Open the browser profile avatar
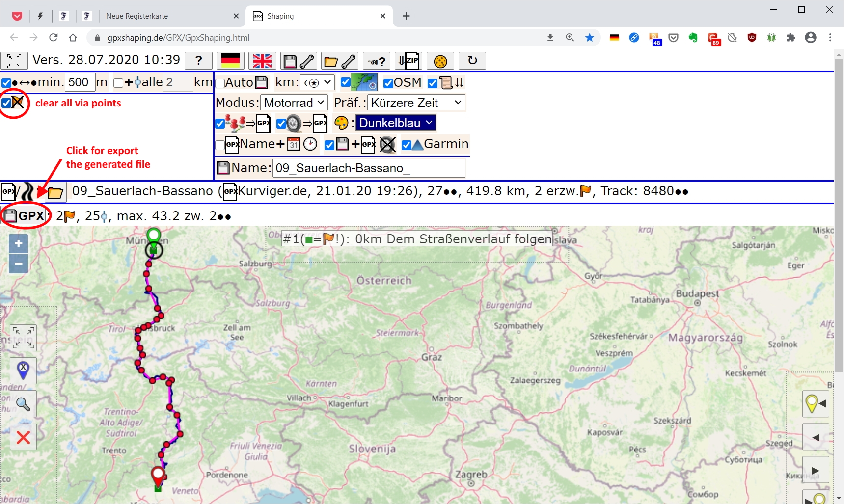Viewport: 844px width, 504px height. [x=811, y=38]
